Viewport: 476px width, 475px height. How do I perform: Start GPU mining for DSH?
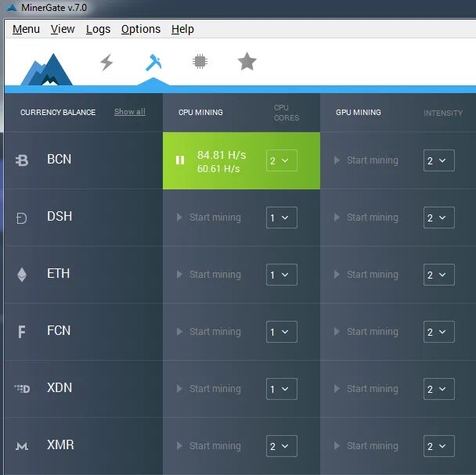click(x=366, y=218)
